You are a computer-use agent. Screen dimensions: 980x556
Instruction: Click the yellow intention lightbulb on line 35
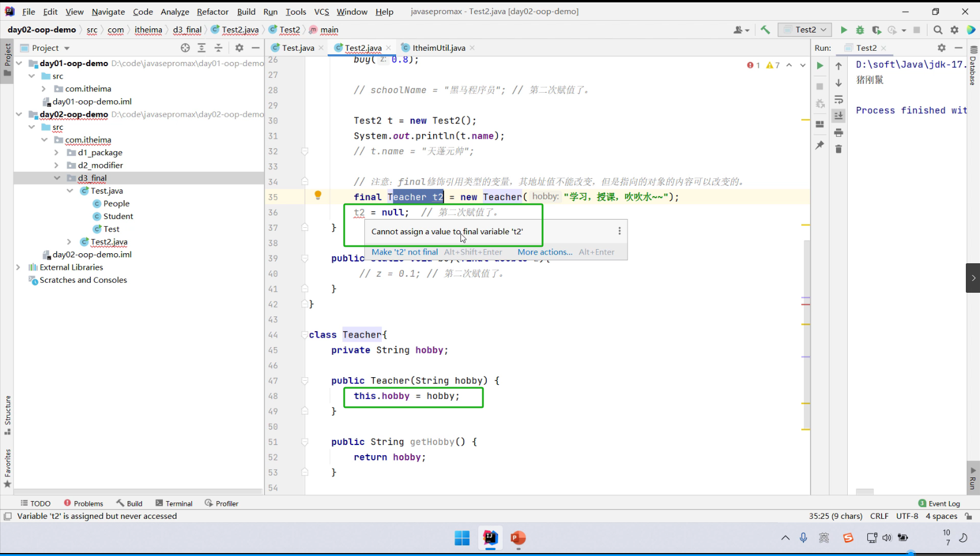click(x=318, y=195)
